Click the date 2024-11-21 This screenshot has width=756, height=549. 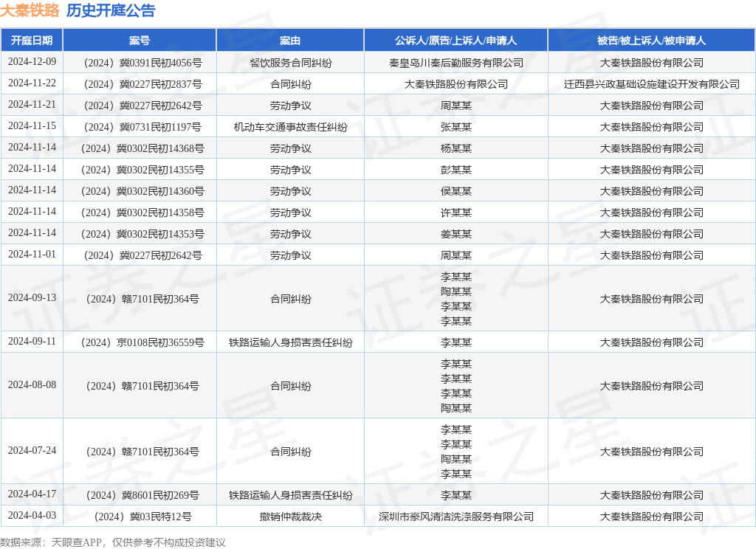click(32, 105)
